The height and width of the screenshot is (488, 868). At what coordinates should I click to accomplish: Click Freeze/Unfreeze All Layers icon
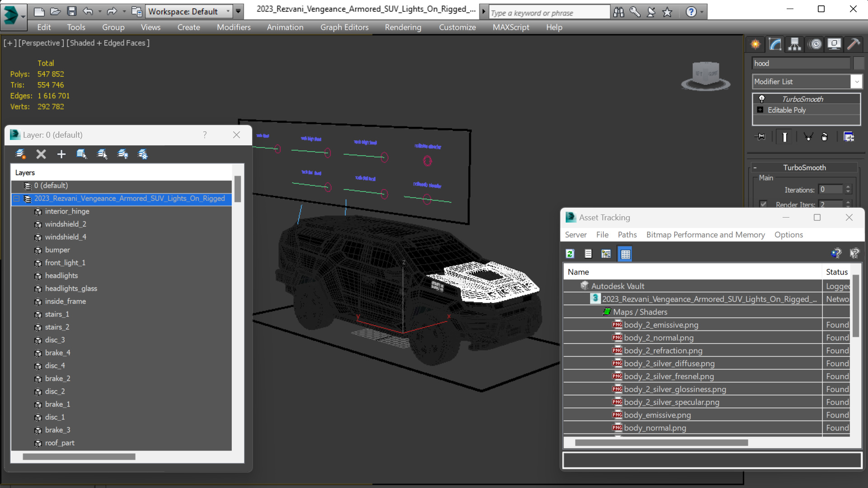pyautogui.click(x=143, y=154)
